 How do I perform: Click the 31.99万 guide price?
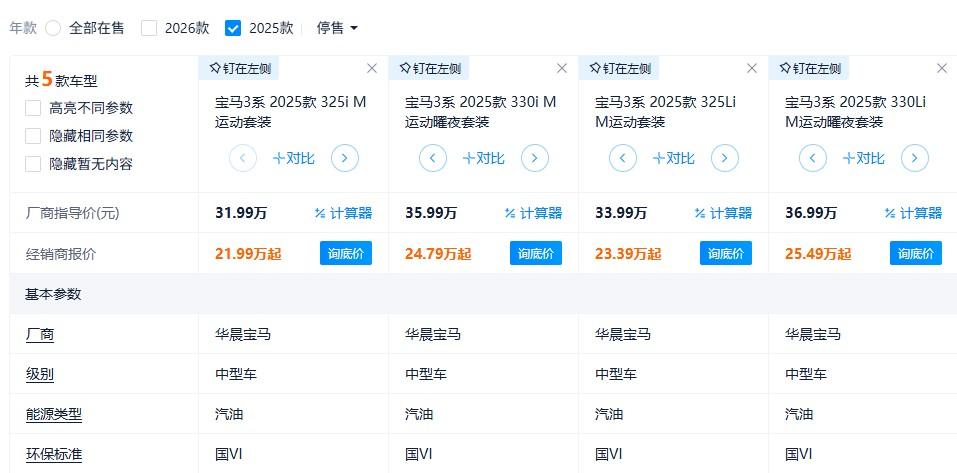coord(241,213)
